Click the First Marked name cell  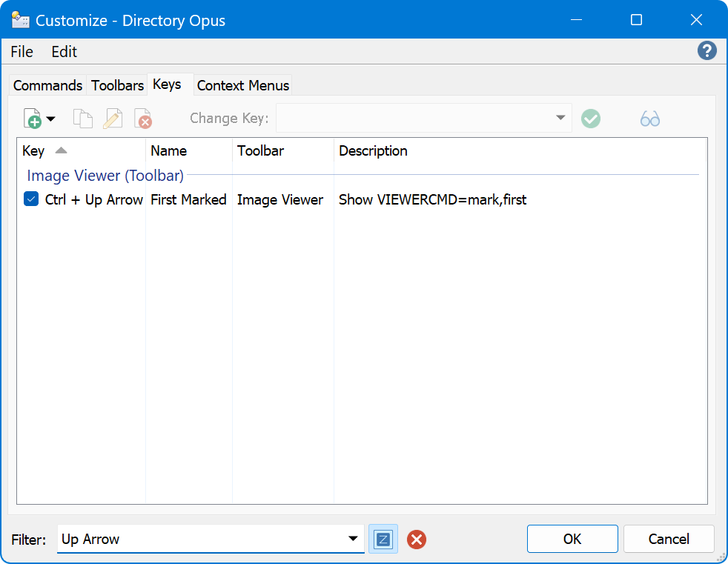coord(188,199)
